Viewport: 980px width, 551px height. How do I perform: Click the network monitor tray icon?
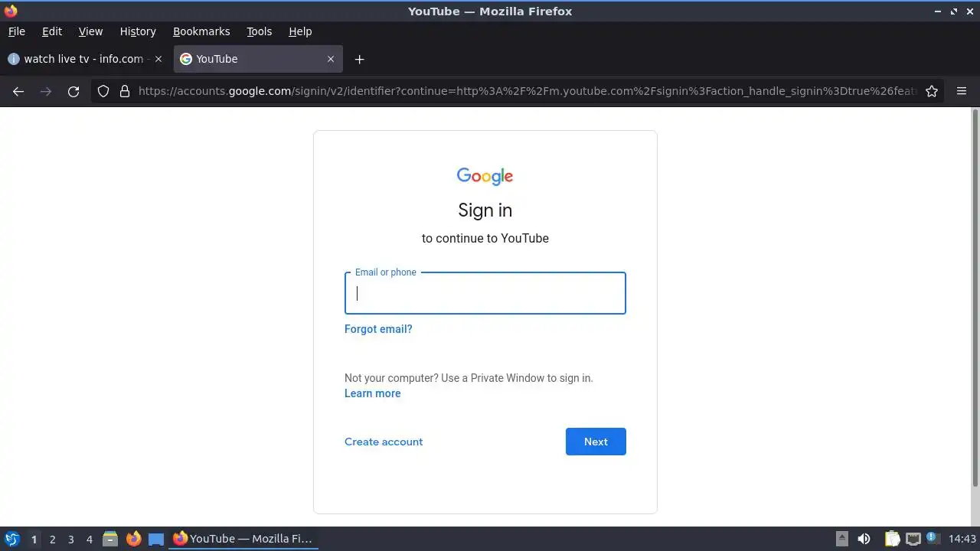[913, 539]
